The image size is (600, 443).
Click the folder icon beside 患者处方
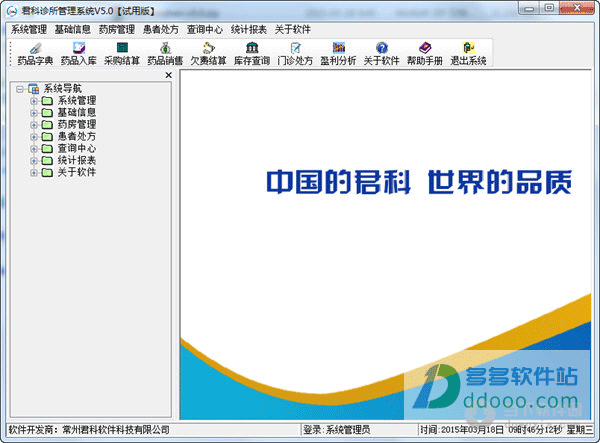click(x=47, y=137)
